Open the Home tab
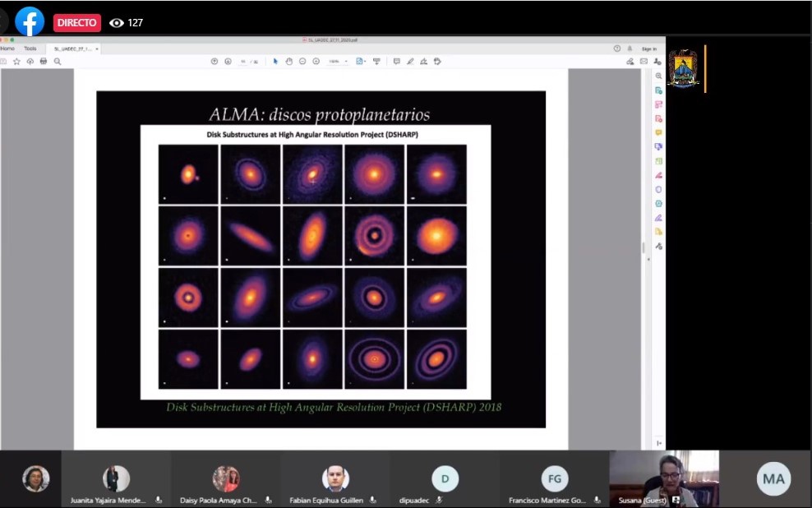The image size is (812, 508). [x=7, y=48]
